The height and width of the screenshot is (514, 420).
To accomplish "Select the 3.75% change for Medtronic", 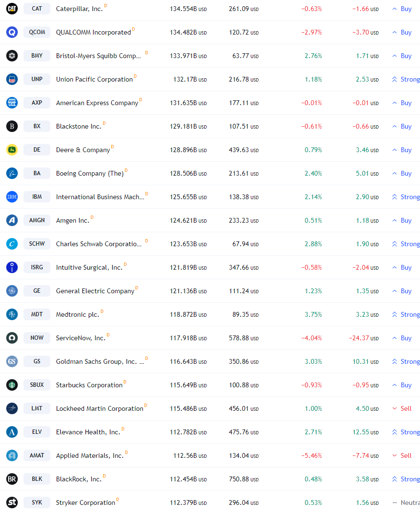I will point(313,315).
